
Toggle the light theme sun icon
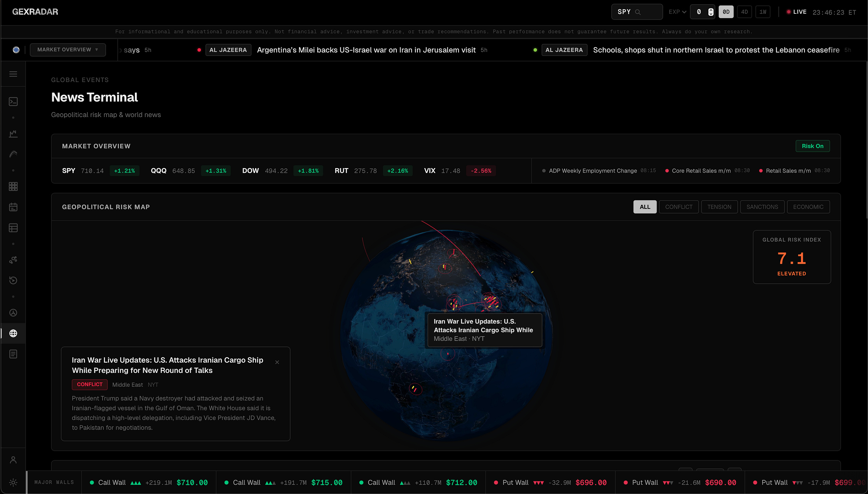tap(13, 482)
